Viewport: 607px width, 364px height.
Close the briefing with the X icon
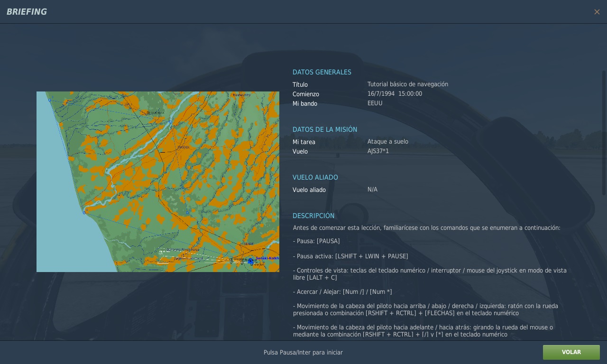pos(597,12)
